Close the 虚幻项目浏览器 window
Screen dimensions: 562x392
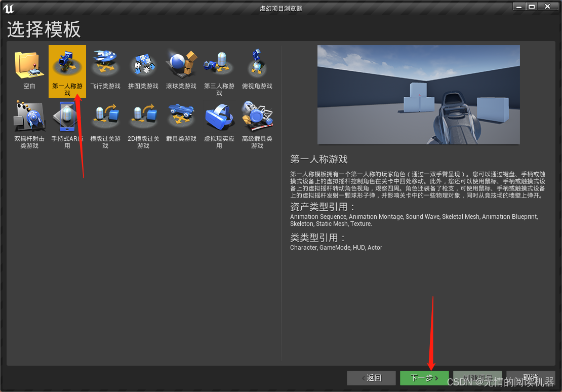pyautogui.click(x=547, y=7)
